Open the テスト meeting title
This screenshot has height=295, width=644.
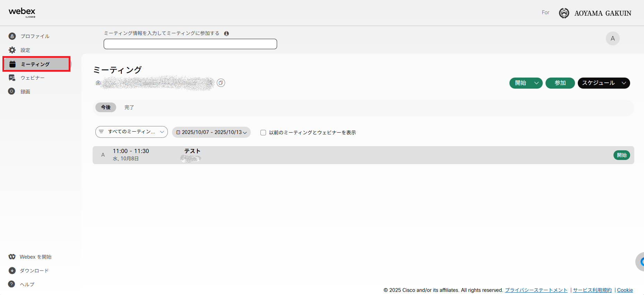point(192,151)
